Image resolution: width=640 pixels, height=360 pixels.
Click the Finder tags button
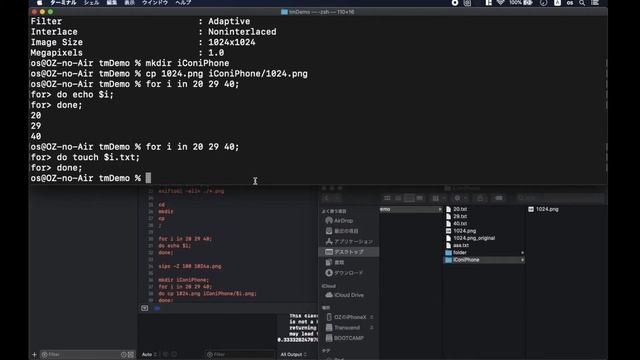(499, 198)
